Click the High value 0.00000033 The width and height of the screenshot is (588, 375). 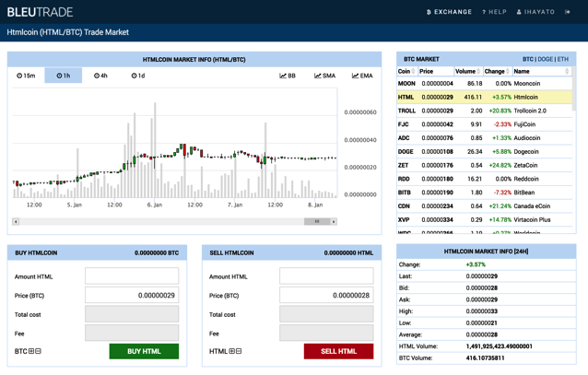click(x=482, y=311)
